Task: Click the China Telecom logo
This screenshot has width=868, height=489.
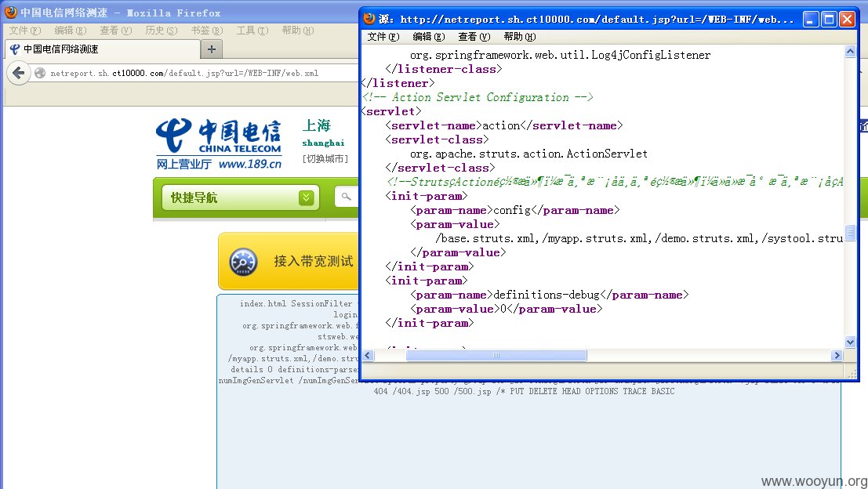Action: pyautogui.click(x=219, y=136)
